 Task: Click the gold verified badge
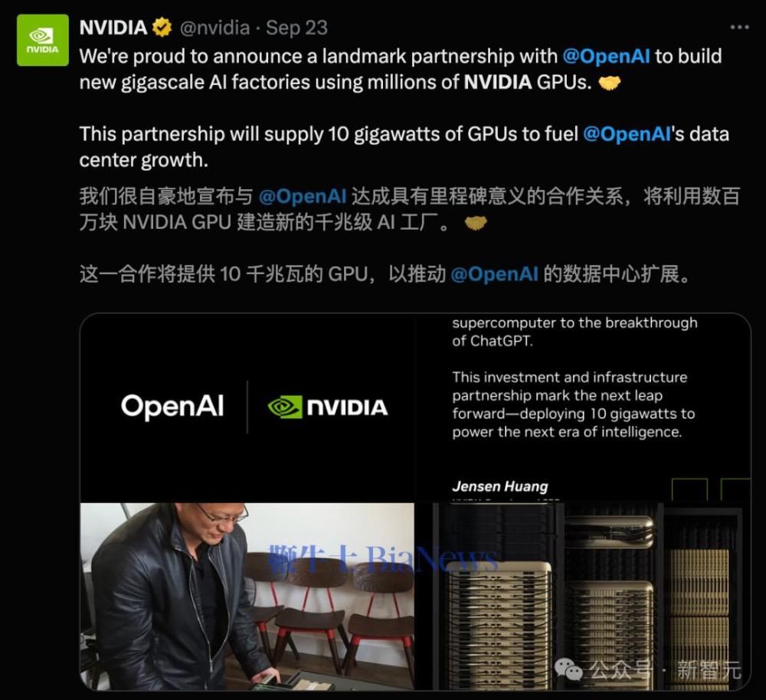(162, 28)
